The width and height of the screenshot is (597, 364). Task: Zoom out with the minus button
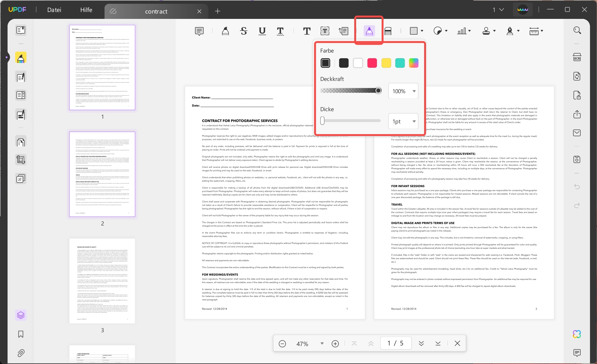pos(282,344)
